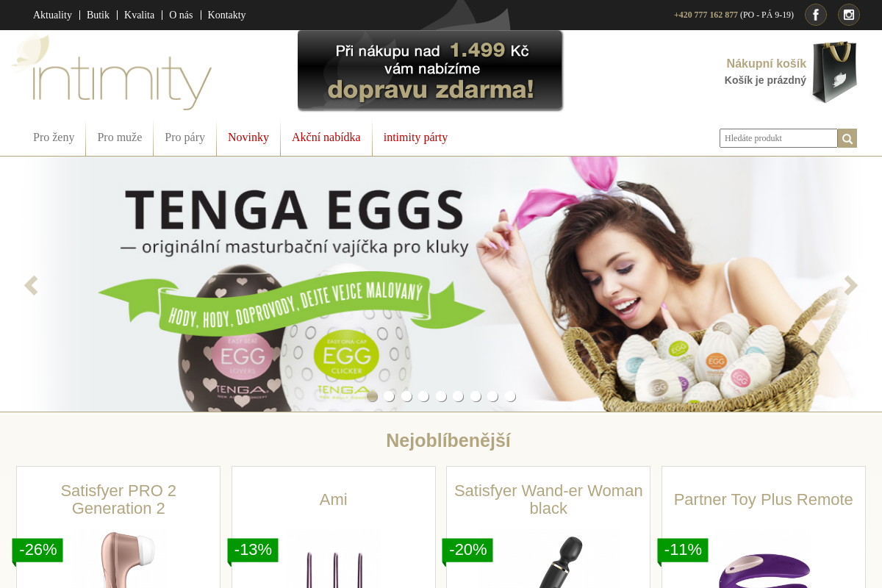Select the last carousel dot

tap(510, 396)
